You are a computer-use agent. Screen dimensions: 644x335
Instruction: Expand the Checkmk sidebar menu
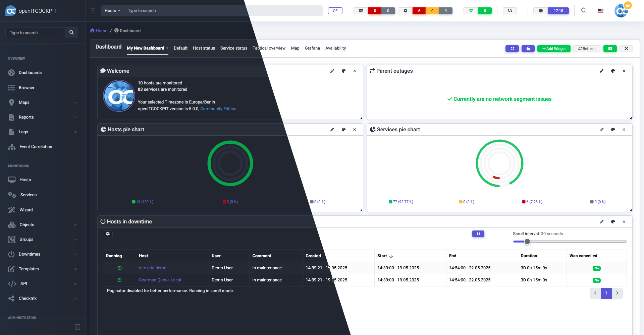(43, 298)
